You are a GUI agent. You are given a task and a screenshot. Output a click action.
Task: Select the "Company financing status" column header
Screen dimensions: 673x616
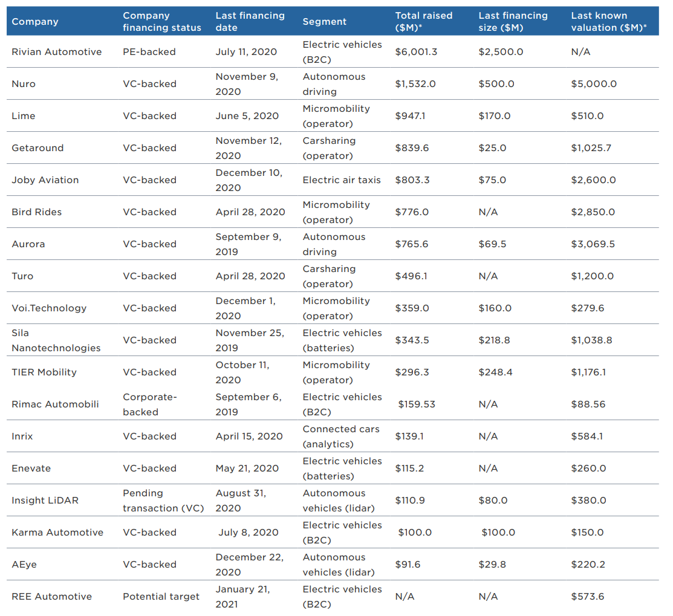pos(162,21)
